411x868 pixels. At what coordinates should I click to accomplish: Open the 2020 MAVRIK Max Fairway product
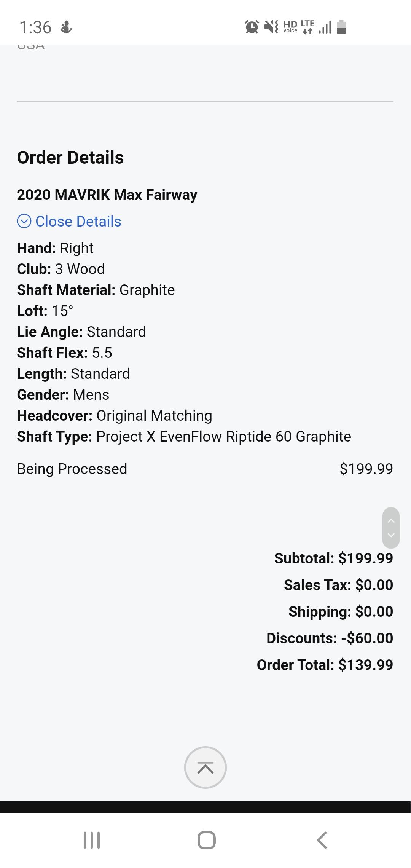[x=107, y=195]
